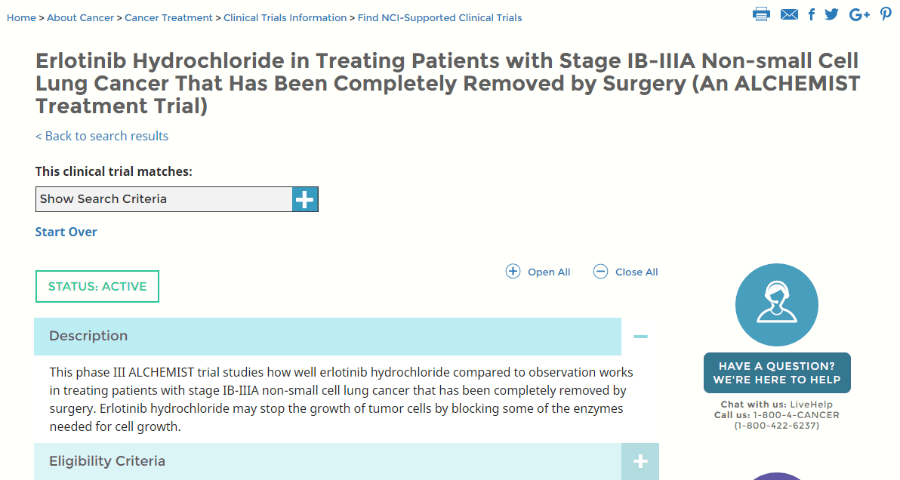The height and width of the screenshot is (480, 900).
Task: Share page on Facebook
Action: point(812,14)
